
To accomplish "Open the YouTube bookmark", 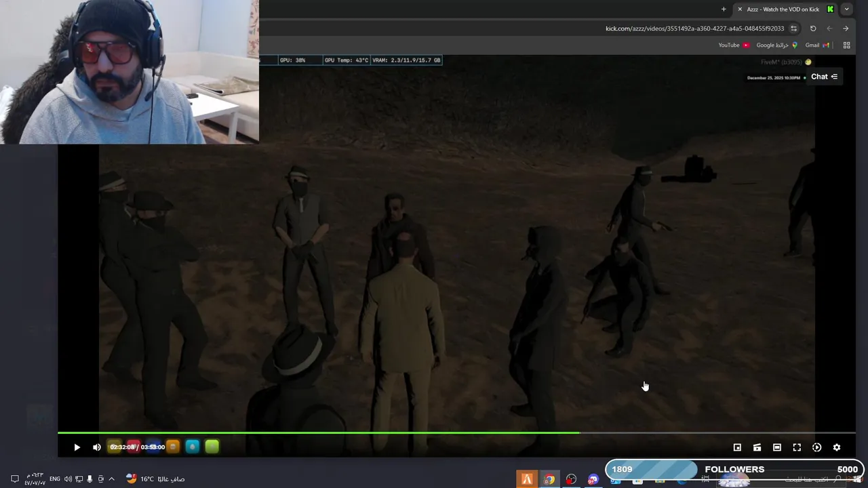I will pyautogui.click(x=734, y=45).
